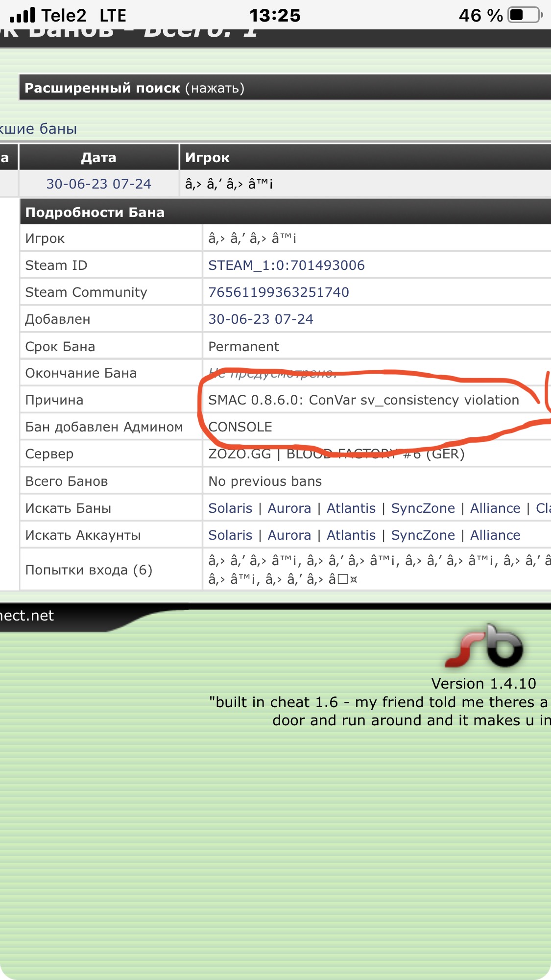Search bans on Aurora in Искать Баны
This screenshot has width=551, height=980.
(x=289, y=508)
